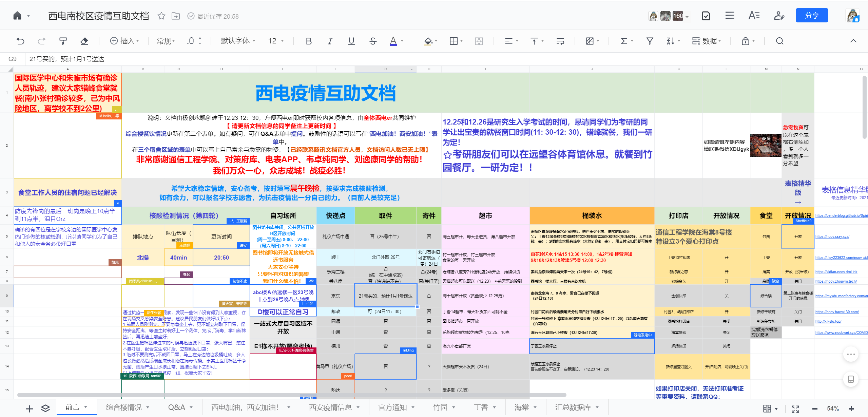Open the 默认字体 font dropdown
868x417 pixels.
point(238,41)
